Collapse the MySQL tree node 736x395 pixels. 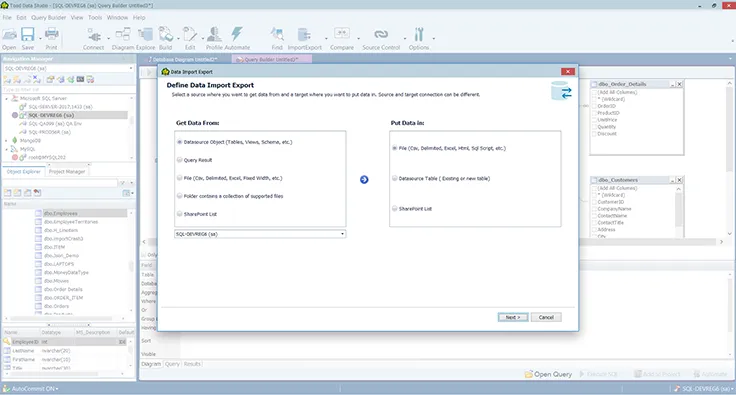(x=7, y=149)
